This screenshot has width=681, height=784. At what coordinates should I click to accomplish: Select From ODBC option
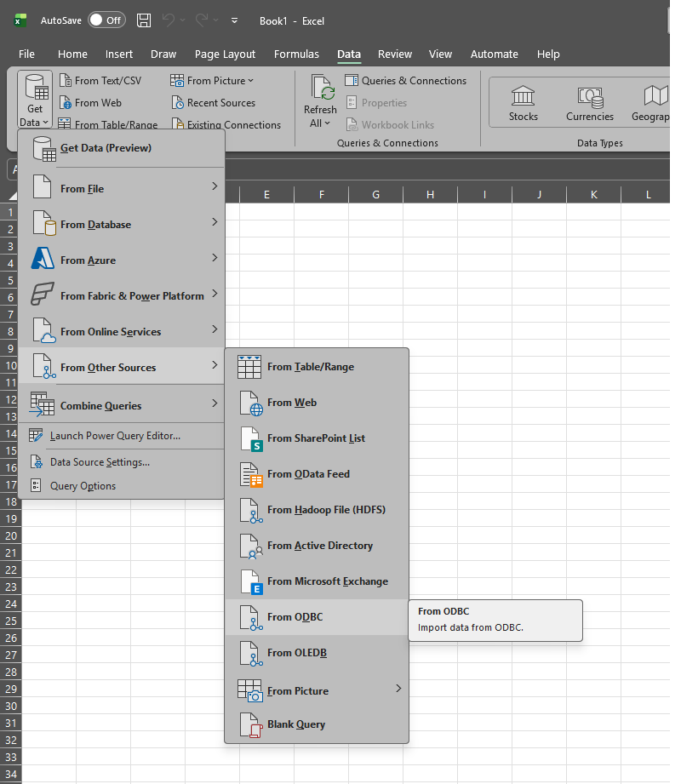coord(317,617)
